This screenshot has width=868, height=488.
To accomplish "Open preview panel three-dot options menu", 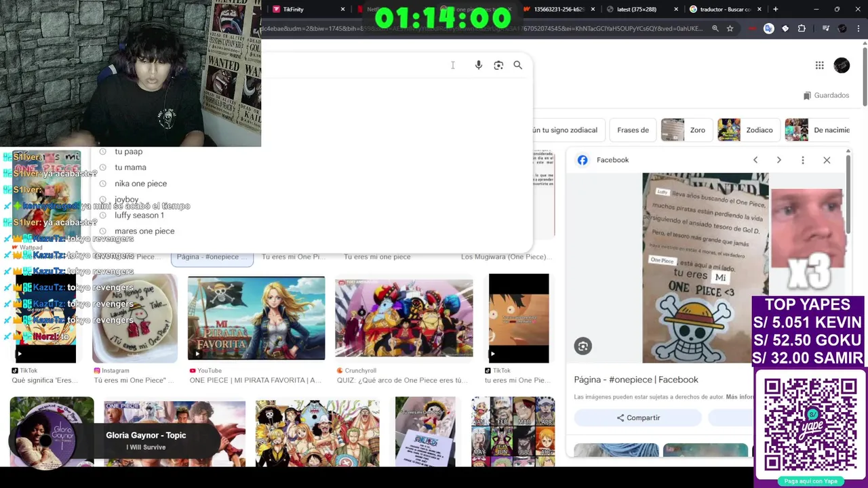I will 803,160.
